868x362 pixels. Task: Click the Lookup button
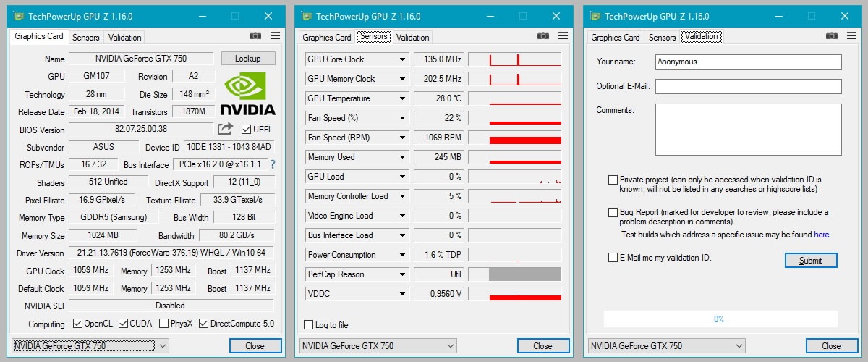click(x=248, y=59)
